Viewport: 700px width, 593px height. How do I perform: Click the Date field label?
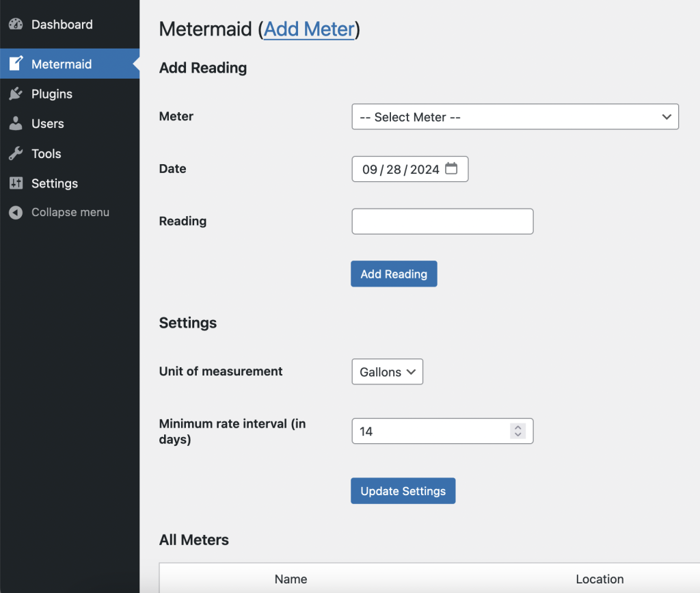point(173,169)
